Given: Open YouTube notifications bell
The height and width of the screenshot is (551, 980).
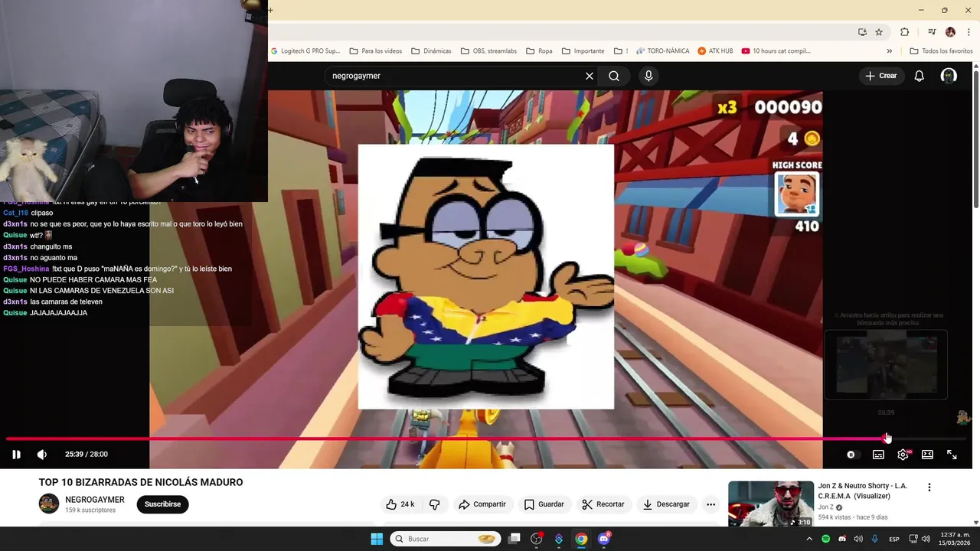Looking at the screenshot, I should click(920, 76).
